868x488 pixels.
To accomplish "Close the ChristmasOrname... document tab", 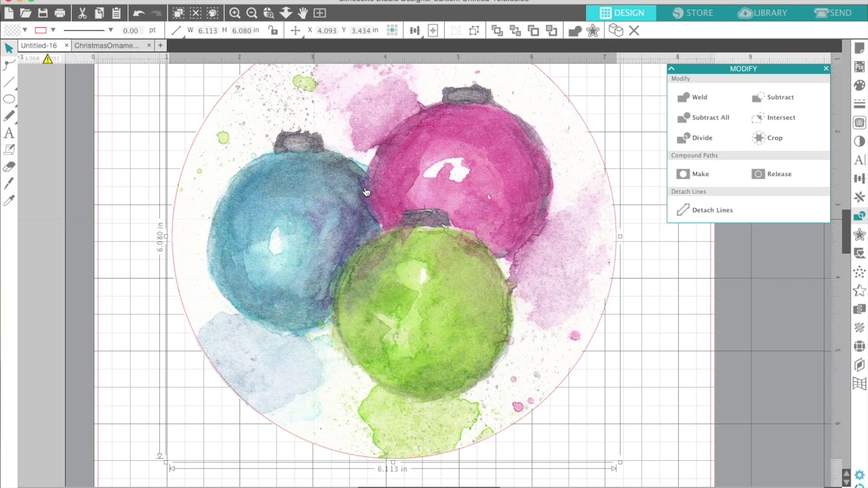I will coord(149,45).
